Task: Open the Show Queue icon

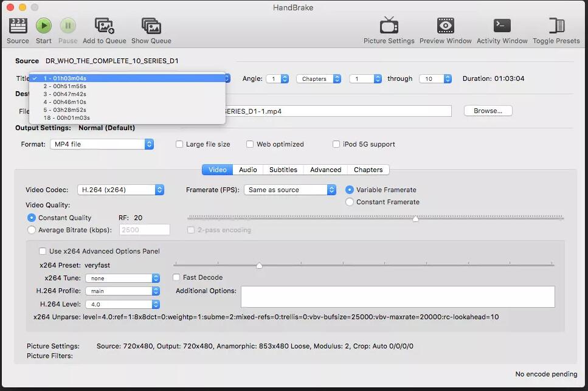Action: tap(151, 26)
